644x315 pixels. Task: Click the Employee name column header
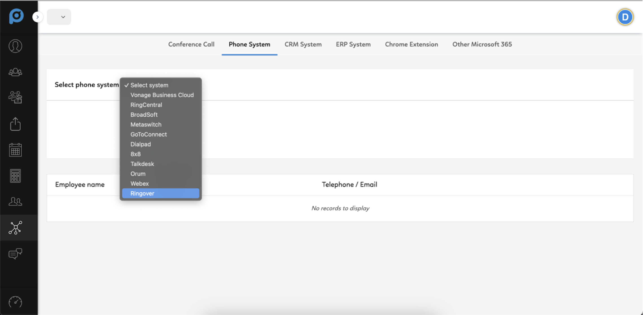click(x=80, y=184)
